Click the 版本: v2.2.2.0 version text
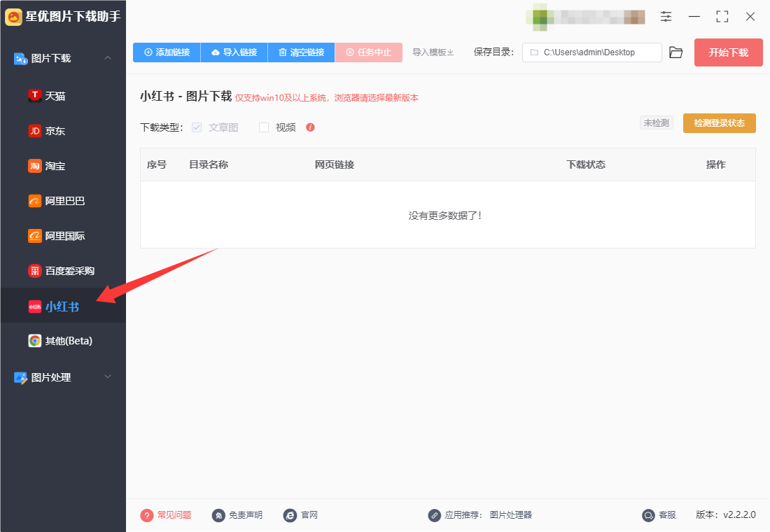Image resolution: width=770 pixels, height=532 pixels. pos(726,514)
